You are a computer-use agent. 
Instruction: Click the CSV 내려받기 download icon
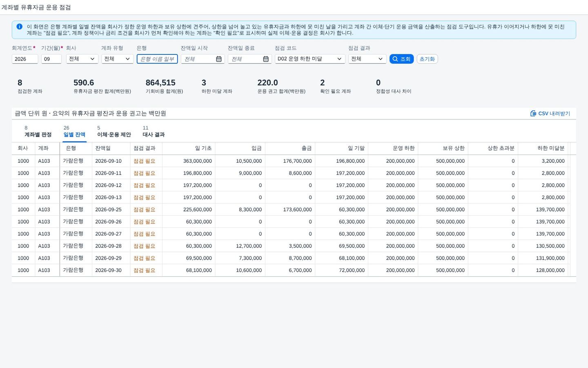(533, 113)
